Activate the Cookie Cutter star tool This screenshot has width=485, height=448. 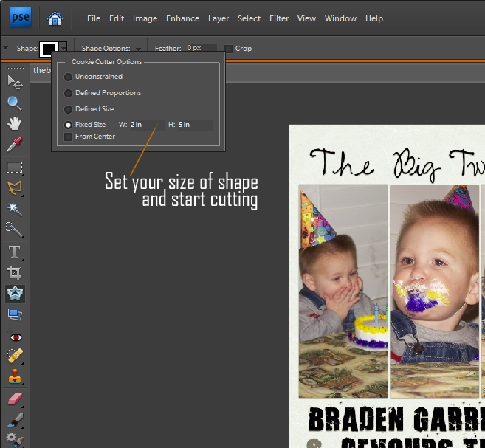point(14,294)
